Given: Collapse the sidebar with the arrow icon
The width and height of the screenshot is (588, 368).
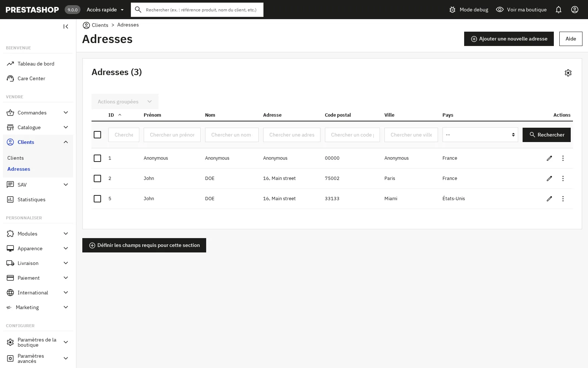Looking at the screenshot, I should pyautogui.click(x=66, y=26).
